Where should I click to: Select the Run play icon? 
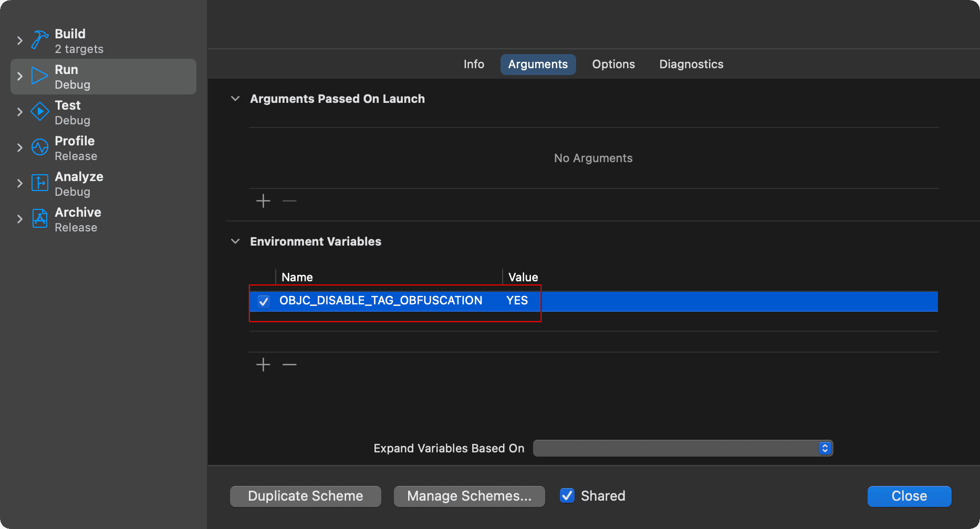39,76
